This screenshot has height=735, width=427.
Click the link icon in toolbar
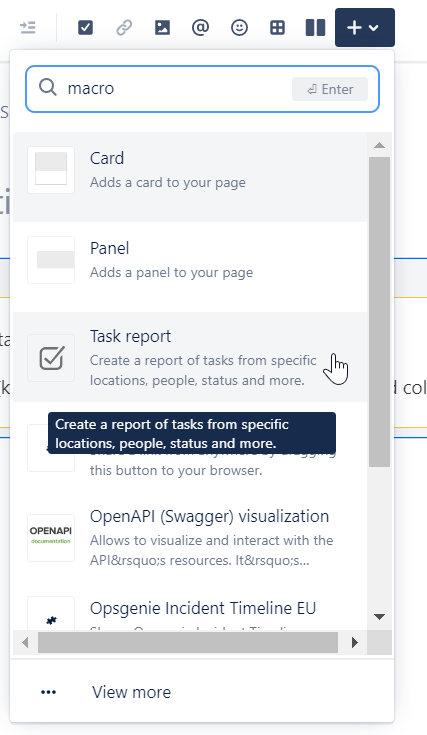[124, 28]
